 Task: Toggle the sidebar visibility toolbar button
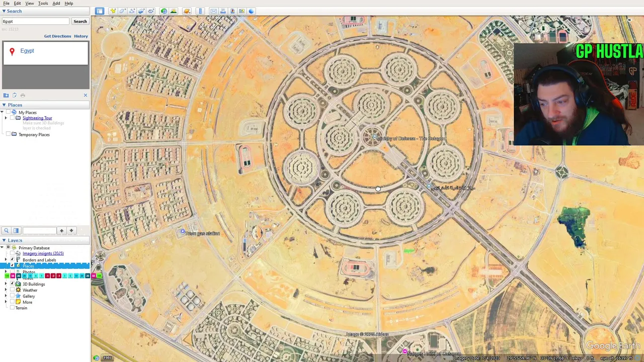[x=100, y=11]
